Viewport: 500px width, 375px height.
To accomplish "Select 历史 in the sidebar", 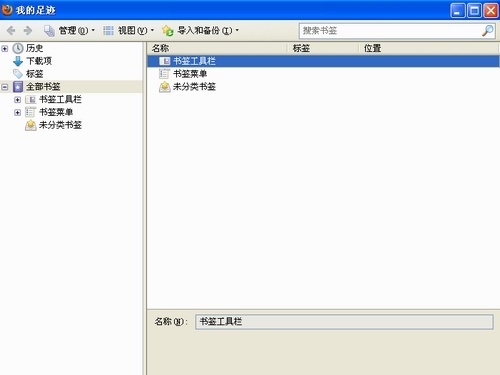I will pos(34,48).
